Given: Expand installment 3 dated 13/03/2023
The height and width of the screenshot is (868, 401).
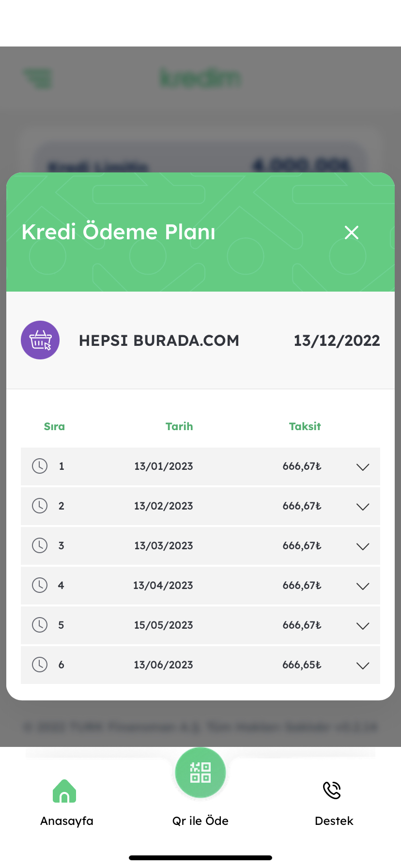Looking at the screenshot, I should click(x=363, y=546).
